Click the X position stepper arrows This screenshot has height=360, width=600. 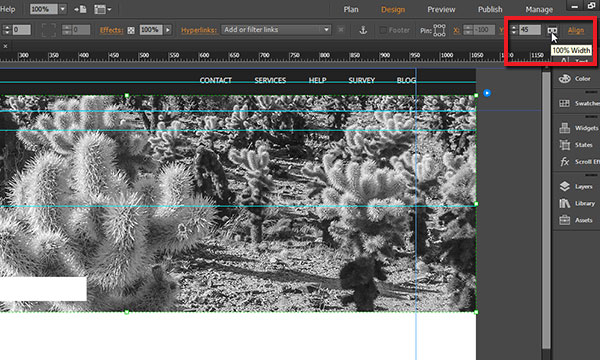click(x=468, y=30)
